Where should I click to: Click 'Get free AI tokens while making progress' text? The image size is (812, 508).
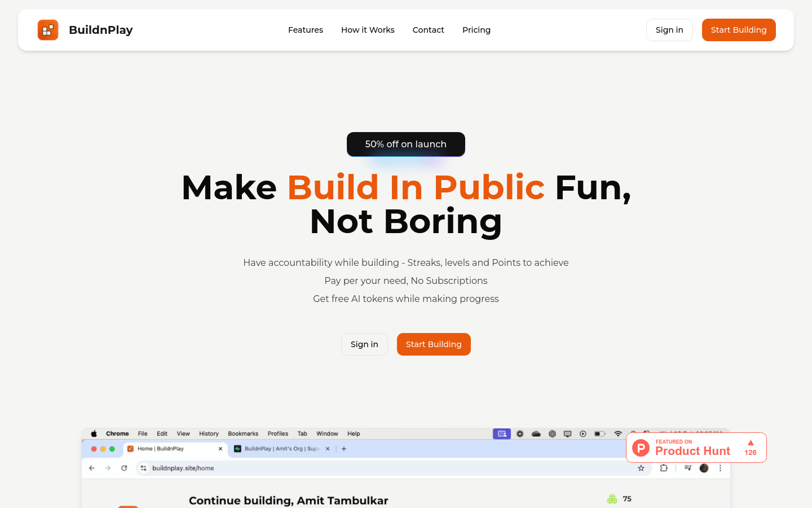click(406, 299)
